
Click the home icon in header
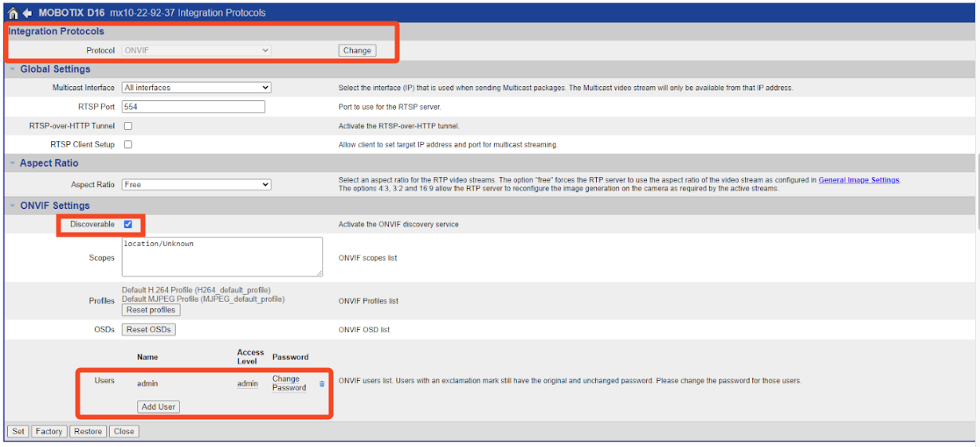[13, 13]
